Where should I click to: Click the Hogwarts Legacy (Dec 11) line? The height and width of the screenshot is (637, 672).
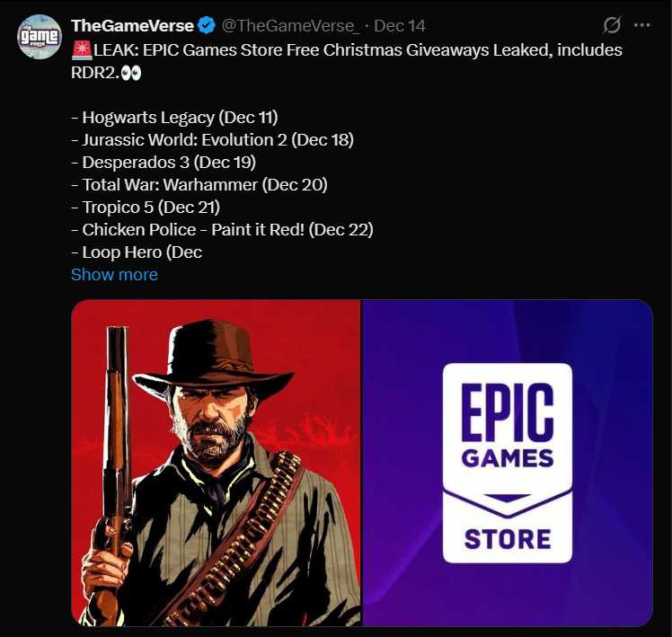(x=175, y=118)
